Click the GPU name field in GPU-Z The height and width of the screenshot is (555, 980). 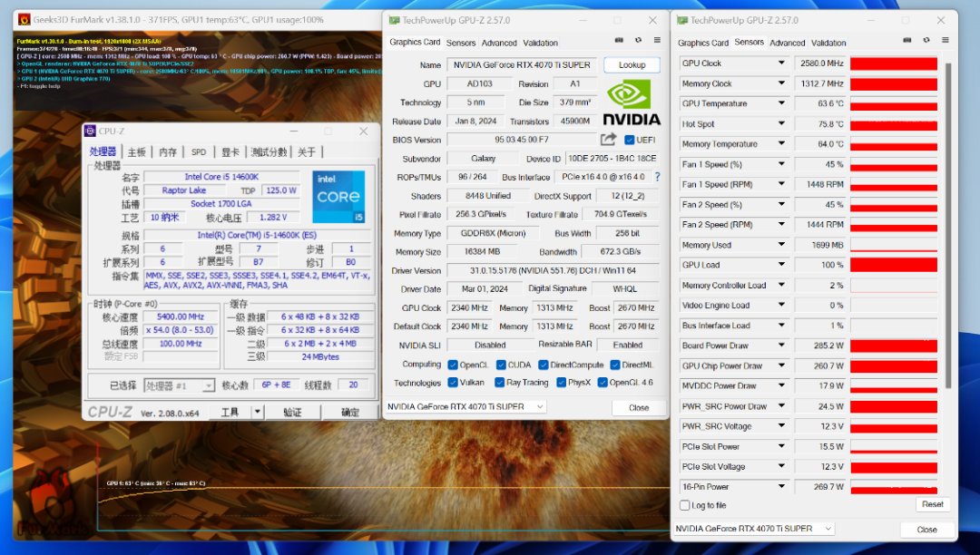point(522,65)
